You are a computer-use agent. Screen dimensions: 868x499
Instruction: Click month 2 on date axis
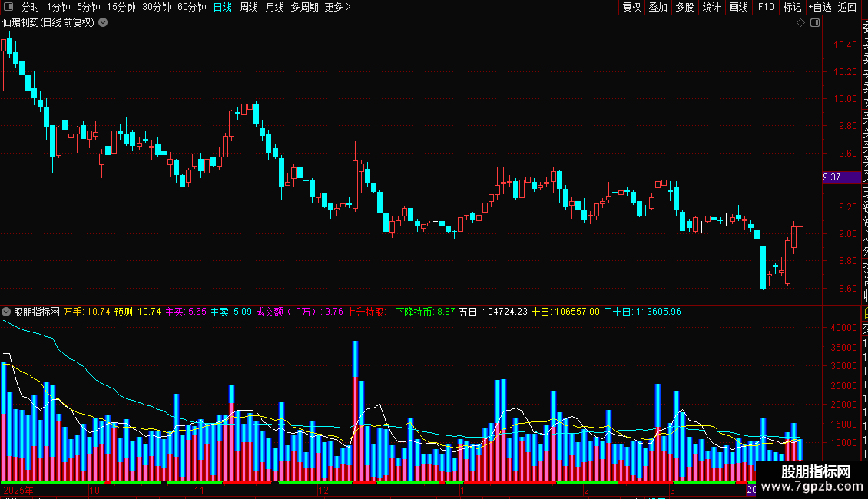coord(587,490)
